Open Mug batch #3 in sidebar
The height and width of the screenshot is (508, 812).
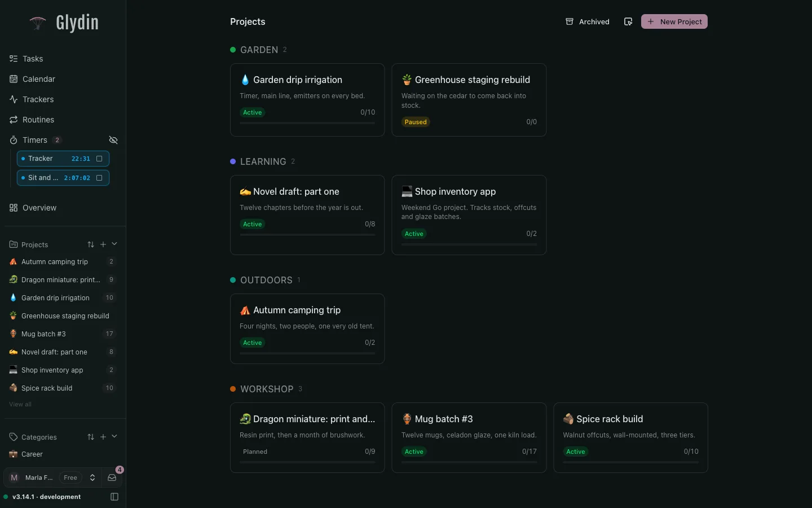point(63,334)
